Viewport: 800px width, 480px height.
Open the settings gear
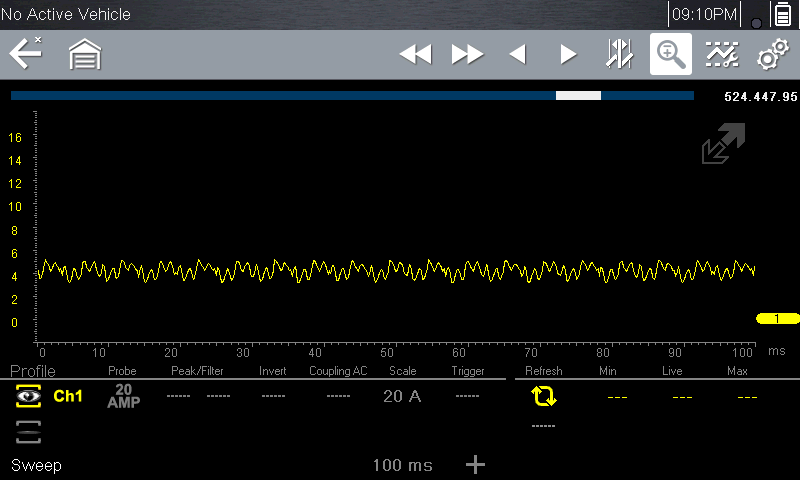tap(772, 55)
